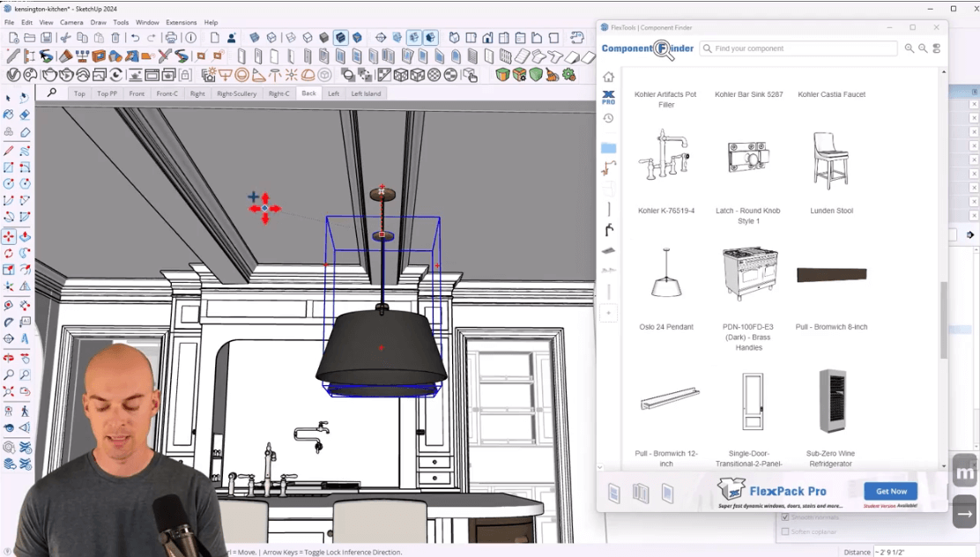Click the Undo arrow in toolbar
The image size is (980, 557).
coord(135,38)
